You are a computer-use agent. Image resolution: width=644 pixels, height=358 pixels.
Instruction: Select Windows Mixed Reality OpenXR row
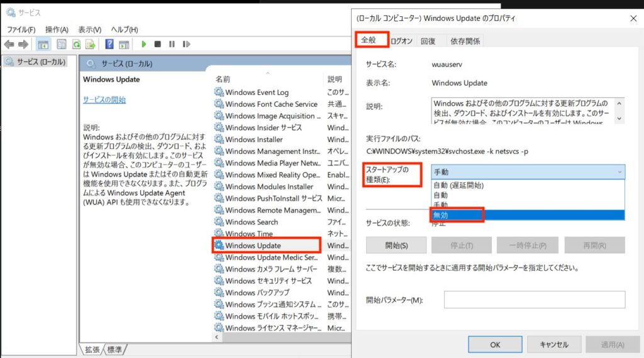click(x=282, y=175)
